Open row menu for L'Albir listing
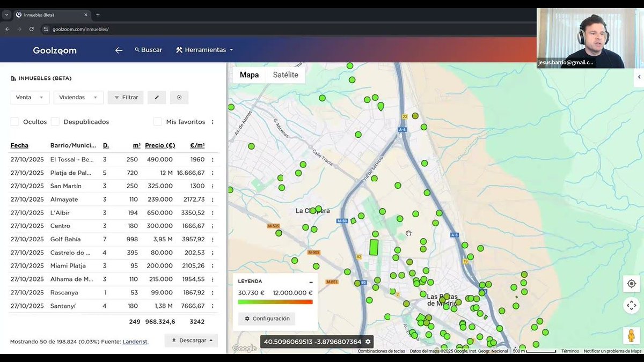The width and height of the screenshot is (644, 362). pyautogui.click(x=213, y=213)
